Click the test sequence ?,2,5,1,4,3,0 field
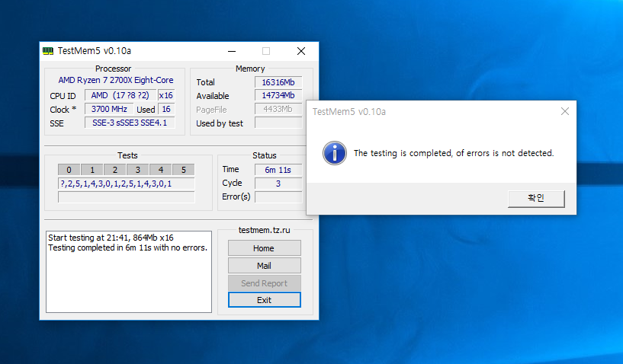This screenshot has height=364, width=623. click(127, 184)
